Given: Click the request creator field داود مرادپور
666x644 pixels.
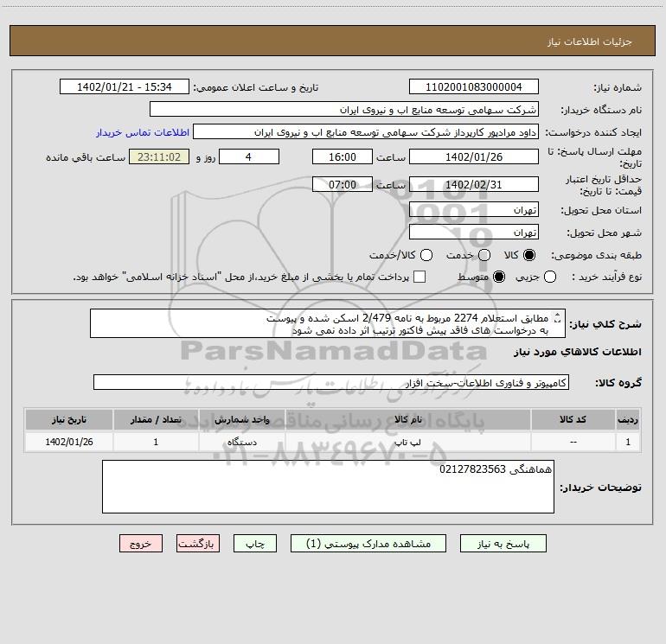Looking at the screenshot, I should click(x=366, y=132).
